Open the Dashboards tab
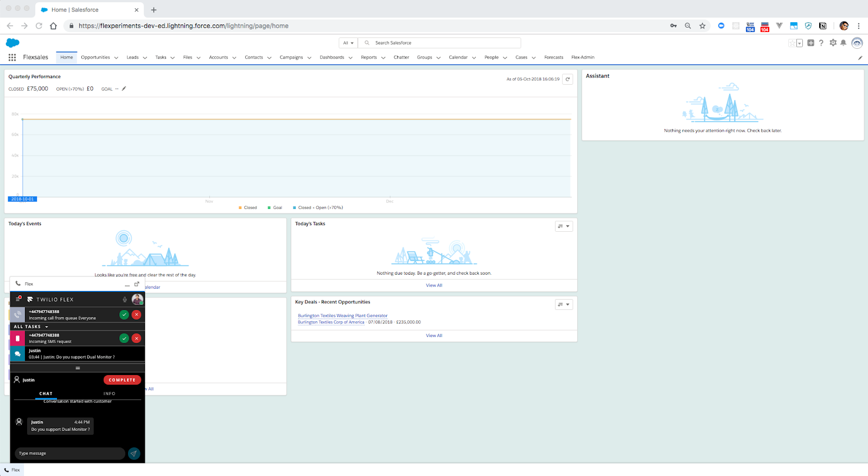868x476 pixels. coord(332,57)
